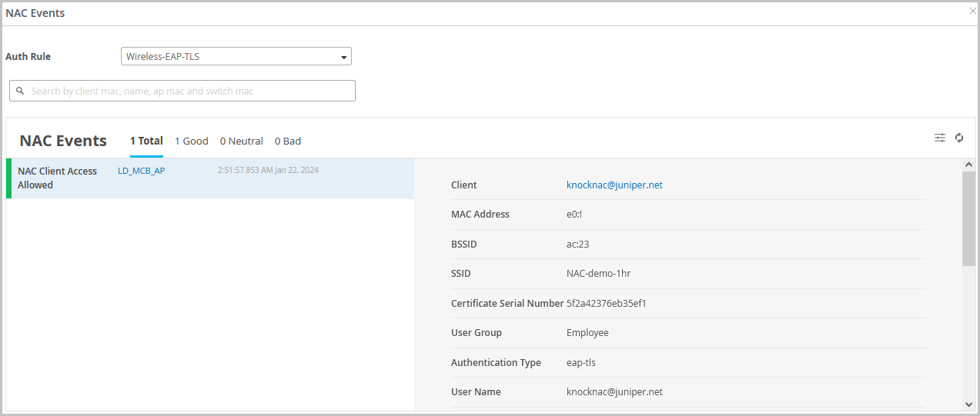This screenshot has width=980, height=416.
Task: Click green status bar on event row
Action: tap(8, 178)
